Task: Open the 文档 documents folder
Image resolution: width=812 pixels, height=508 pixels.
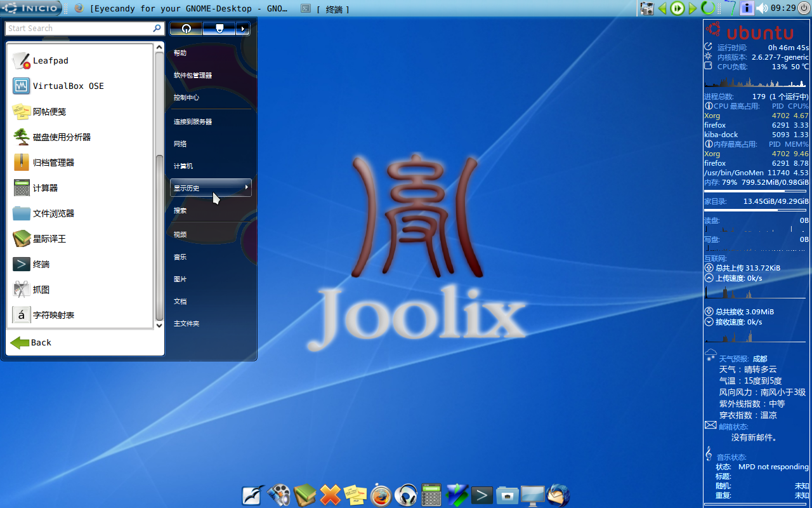Action: coord(211,302)
